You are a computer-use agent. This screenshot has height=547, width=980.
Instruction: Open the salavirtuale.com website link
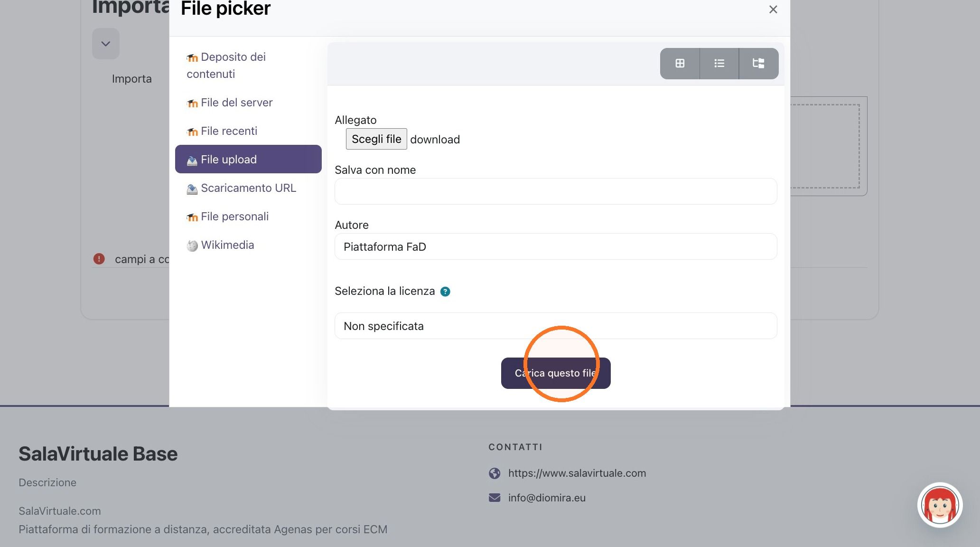pyautogui.click(x=577, y=473)
